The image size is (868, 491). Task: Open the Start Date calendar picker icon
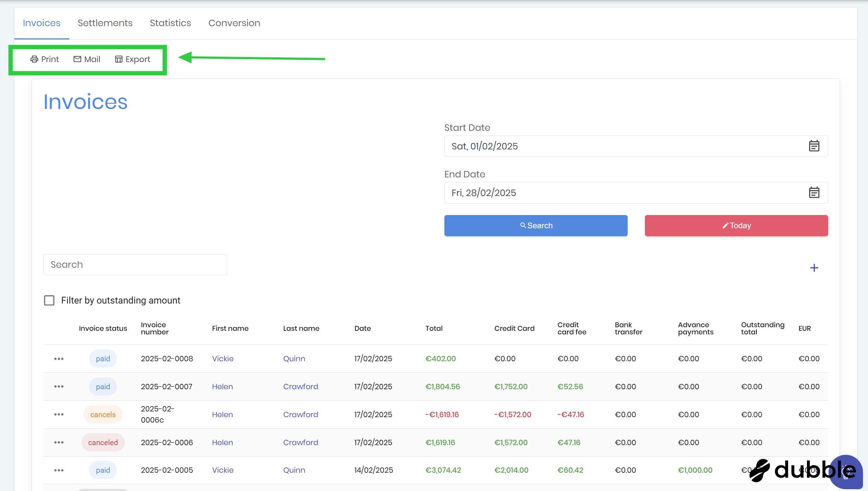pos(814,146)
